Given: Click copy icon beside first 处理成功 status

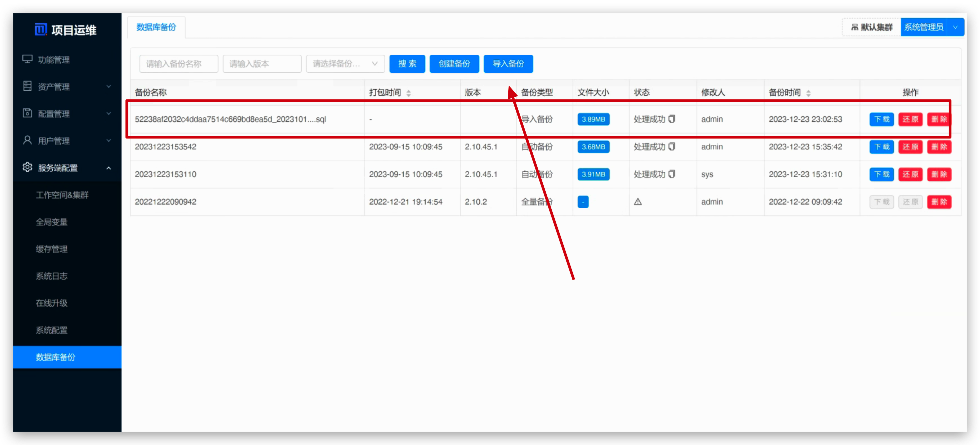Looking at the screenshot, I should click(671, 119).
